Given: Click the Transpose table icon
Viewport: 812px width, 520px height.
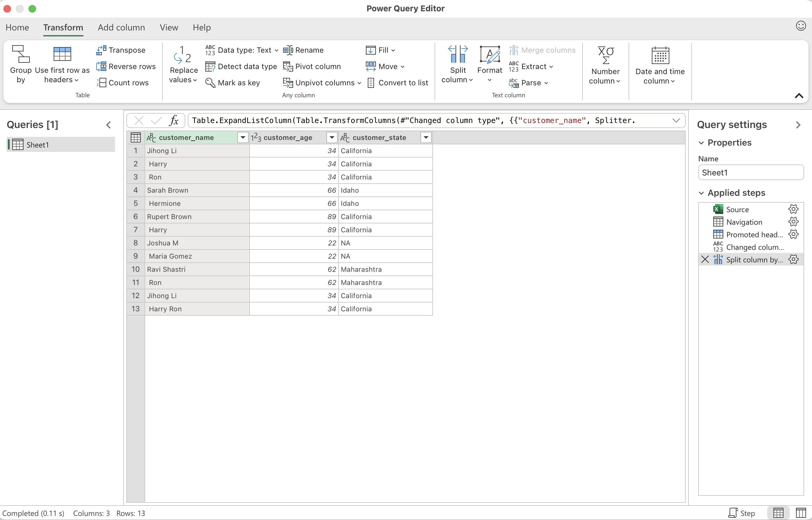Looking at the screenshot, I should coord(101,50).
